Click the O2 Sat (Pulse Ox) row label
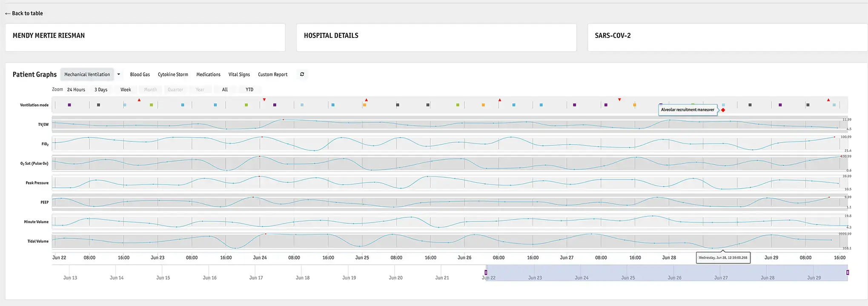 pyautogui.click(x=34, y=163)
